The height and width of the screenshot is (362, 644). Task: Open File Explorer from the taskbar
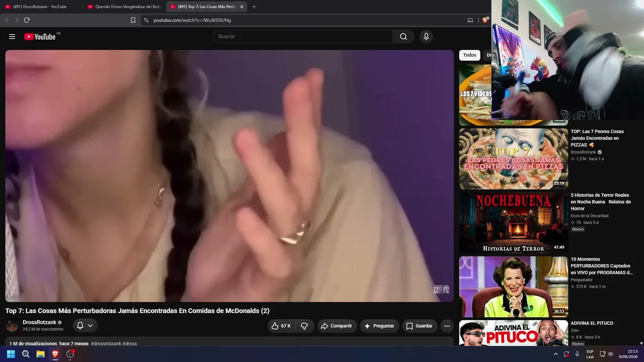click(x=40, y=354)
